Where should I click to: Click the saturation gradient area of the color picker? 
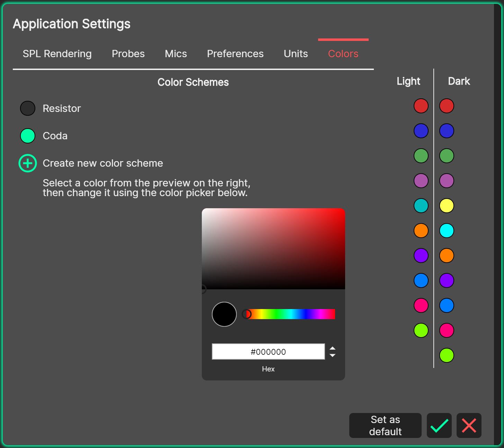pyautogui.click(x=273, y=248)
